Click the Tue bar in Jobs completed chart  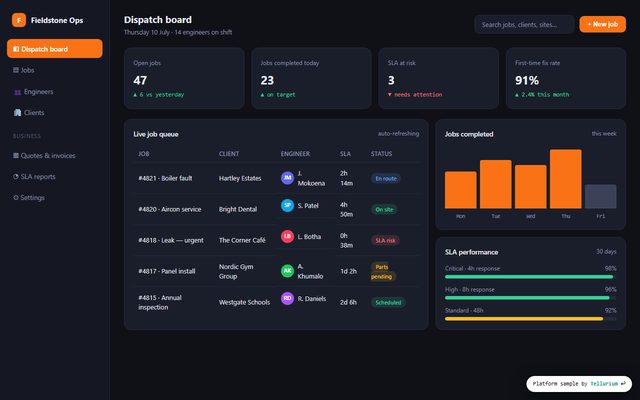click(x=496, y=184)
